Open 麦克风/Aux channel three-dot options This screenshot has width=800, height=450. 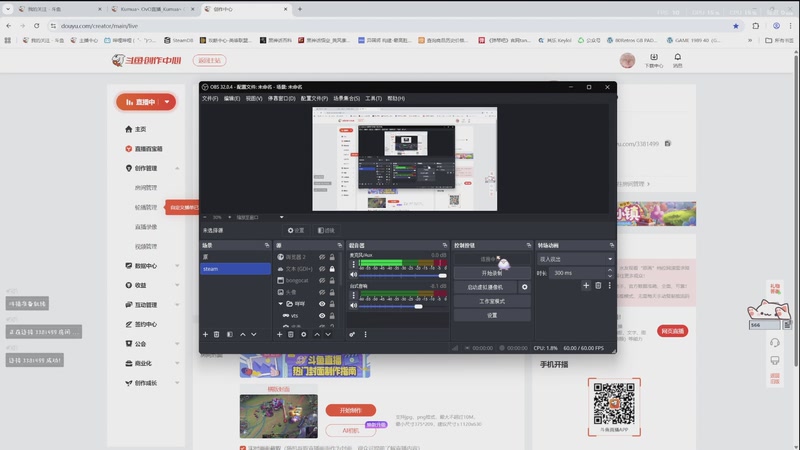353,264
